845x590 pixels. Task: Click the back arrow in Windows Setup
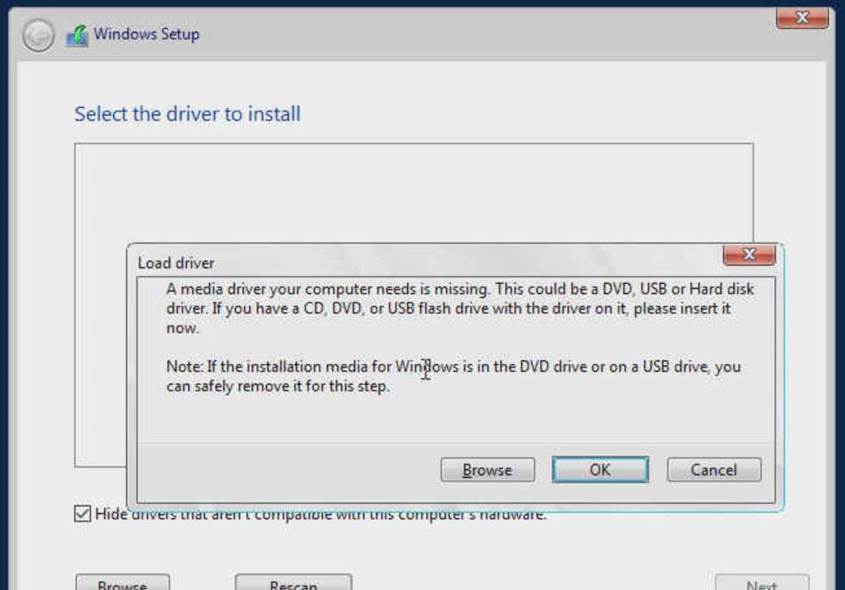(x=38, y=36)
